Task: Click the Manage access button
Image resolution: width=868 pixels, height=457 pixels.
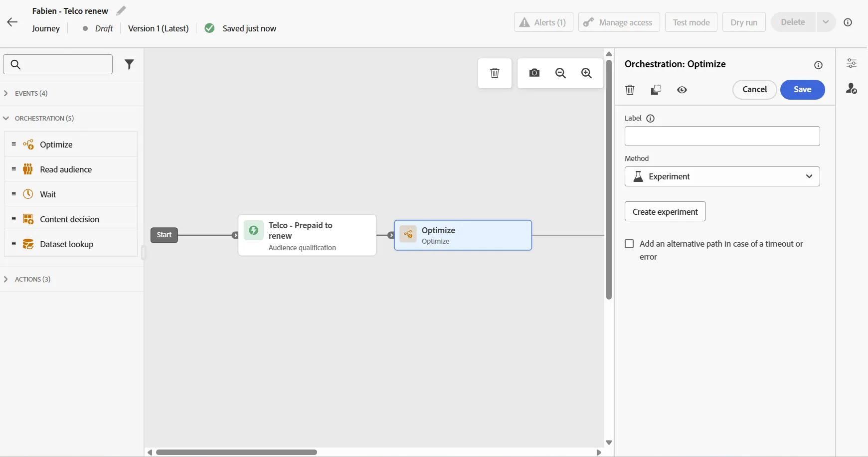Action: point(619,22)
